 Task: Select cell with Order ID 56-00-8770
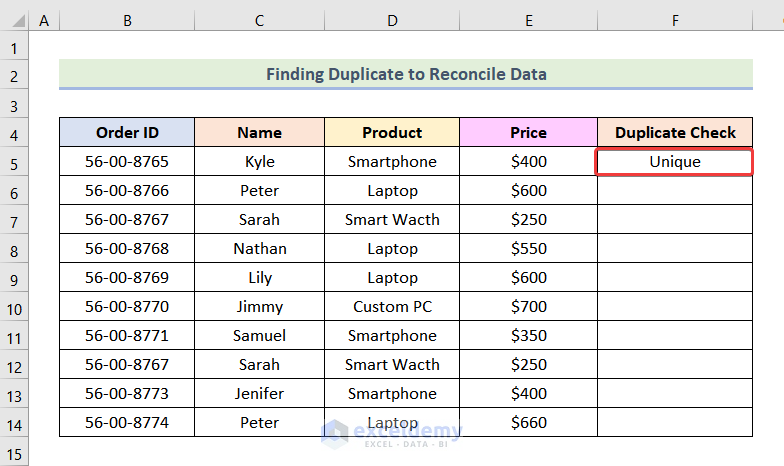[126, 306]
